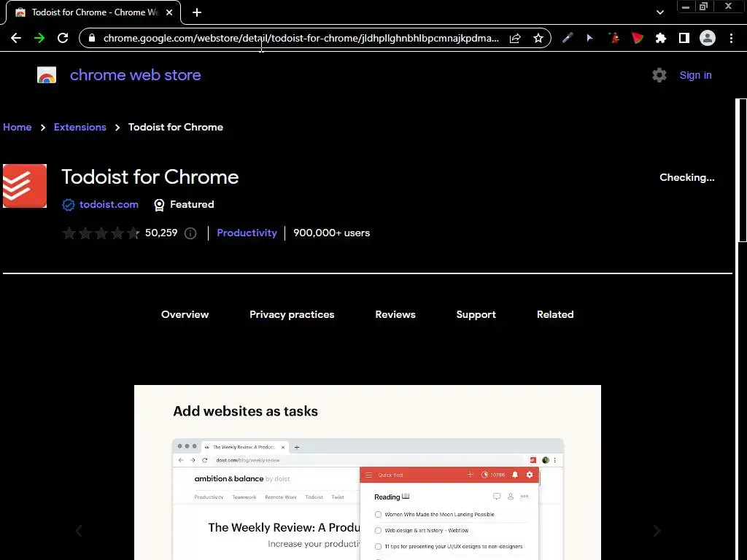The width and height of the screenshot is (747, 560).
Task: Open the eyedropper extension icon
Action: [567, 38]
